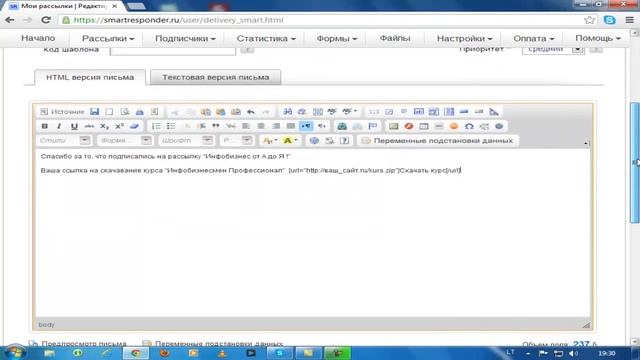
Task: Switch to HTML версия письма tab
Action: tap(90, 77)
